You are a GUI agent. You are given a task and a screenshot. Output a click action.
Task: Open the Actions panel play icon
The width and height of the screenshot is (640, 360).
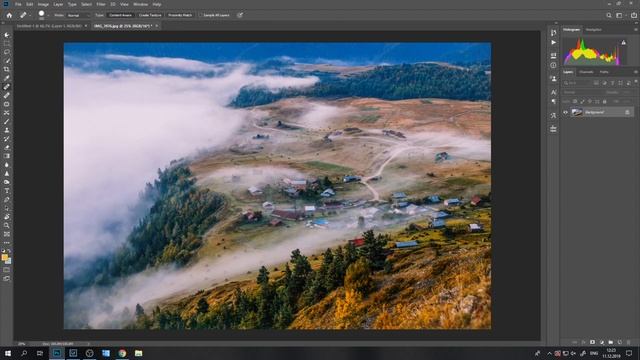click(x=553, y=42)
